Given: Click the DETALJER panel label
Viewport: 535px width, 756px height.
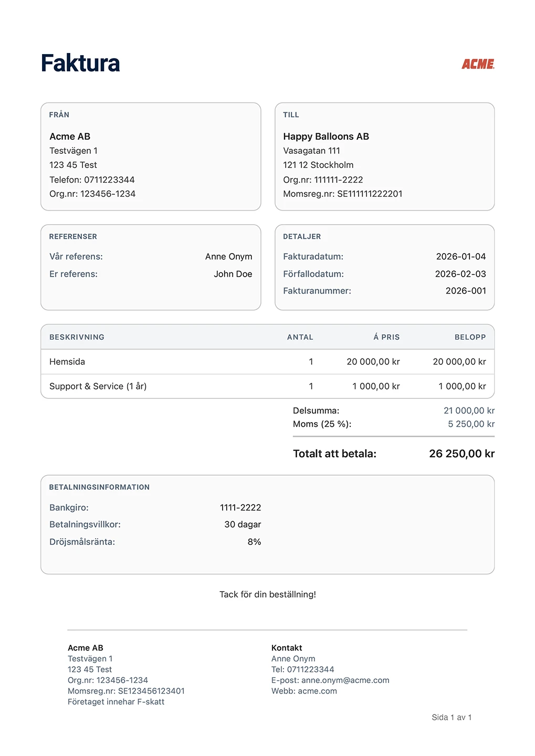Looking at the screenshot, I should (301, 236).
